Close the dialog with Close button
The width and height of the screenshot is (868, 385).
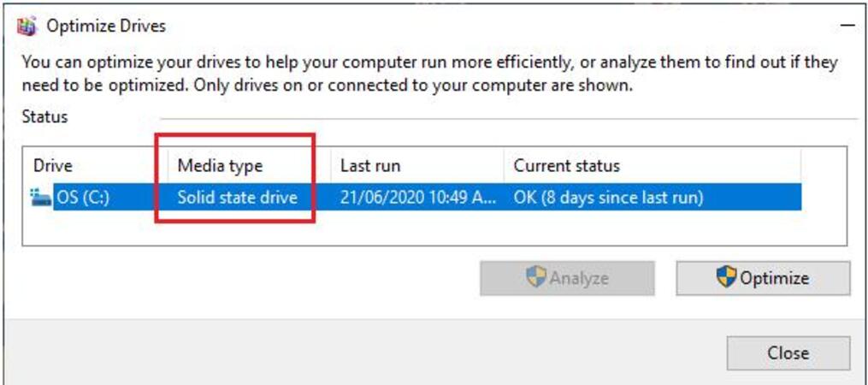(x=788, y=352)
